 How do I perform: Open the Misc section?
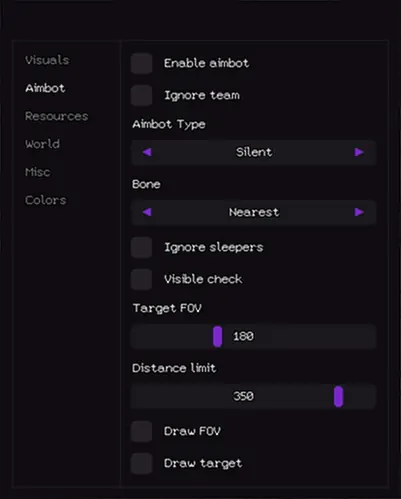point(38,172)
